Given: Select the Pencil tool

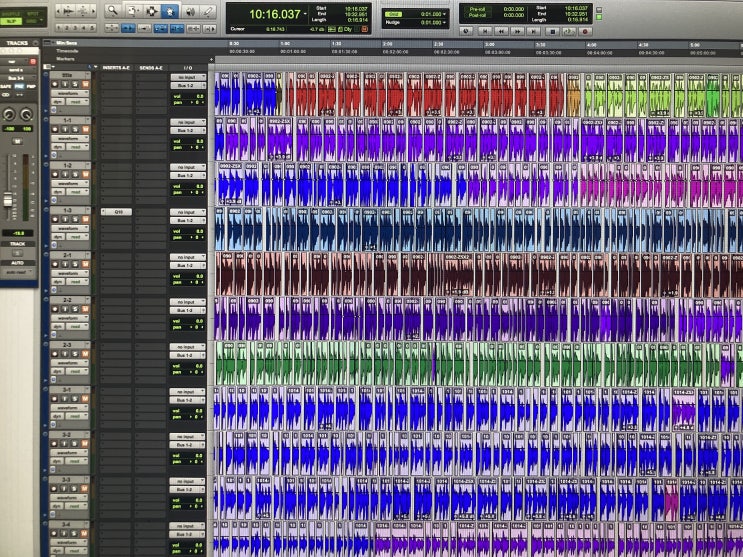Looking at the screenshot, I should (208, 10).
